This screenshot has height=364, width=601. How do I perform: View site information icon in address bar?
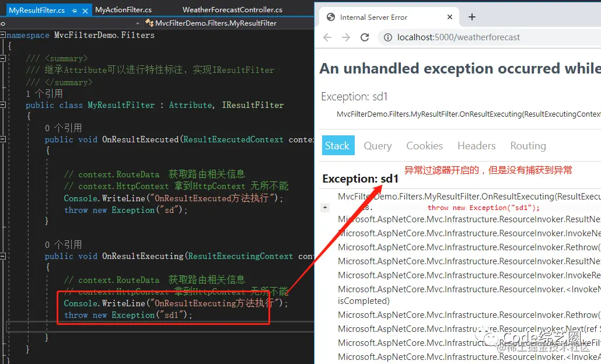click(388, 37)
